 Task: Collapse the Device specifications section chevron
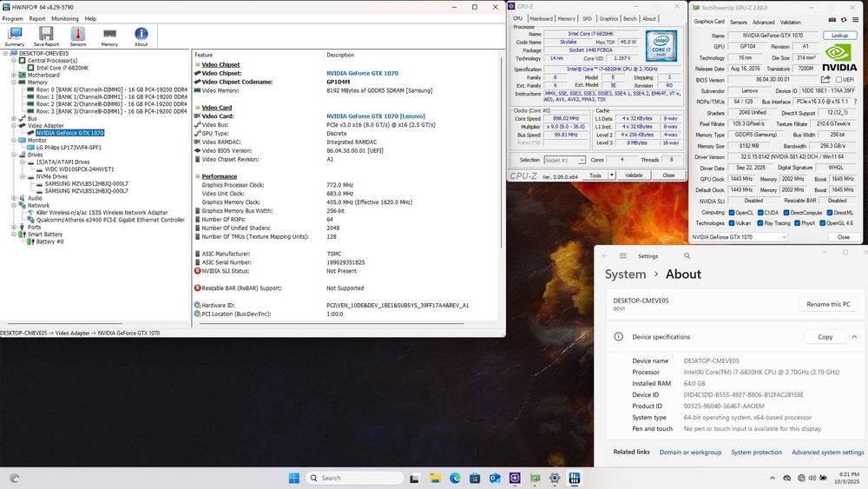click(x=854, y=337)
